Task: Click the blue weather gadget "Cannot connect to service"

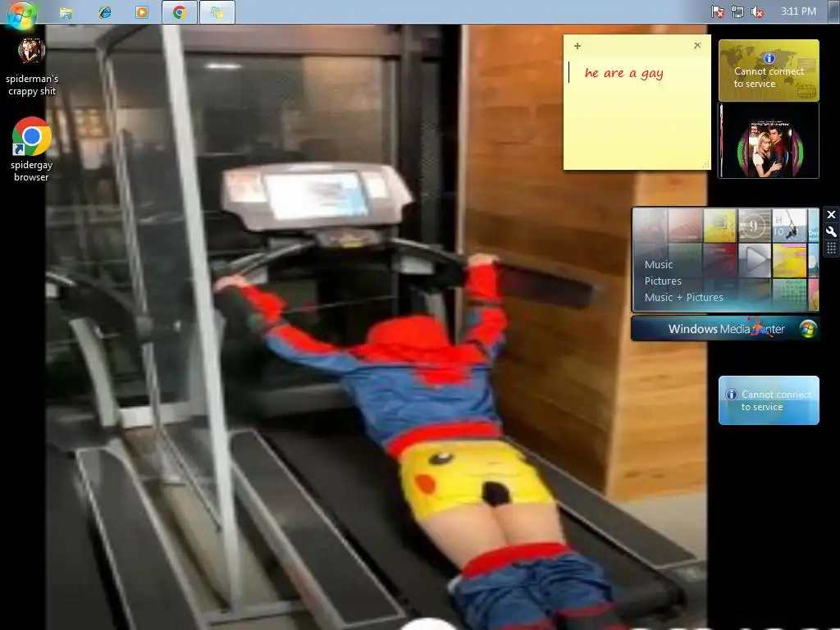Action: coord(769,400)
